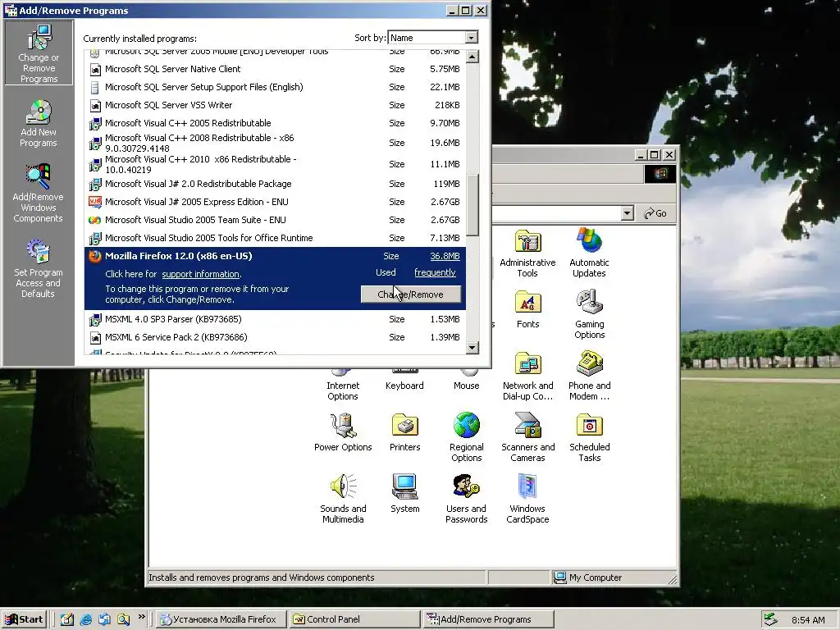Open Fonts folder in Control Panel
The height and width of the screenshot is (630, 840).
[x=527, y=309]
